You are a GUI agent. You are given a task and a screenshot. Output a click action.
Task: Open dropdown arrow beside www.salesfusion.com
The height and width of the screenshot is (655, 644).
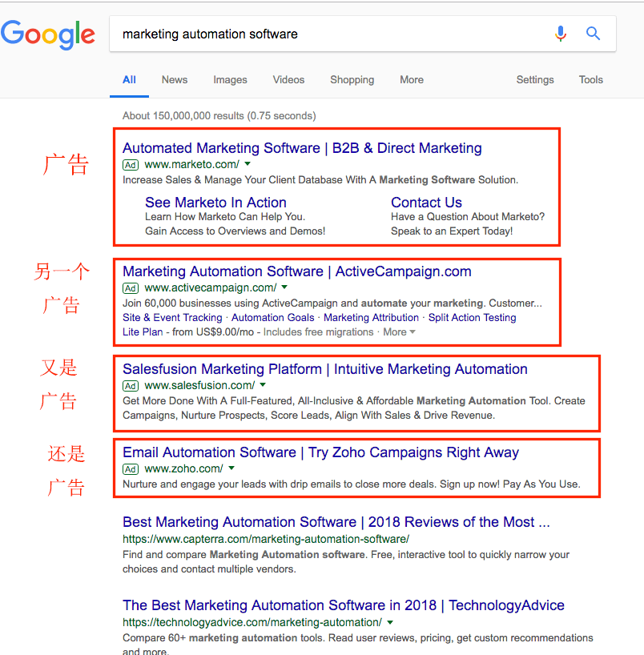[262, 385]
